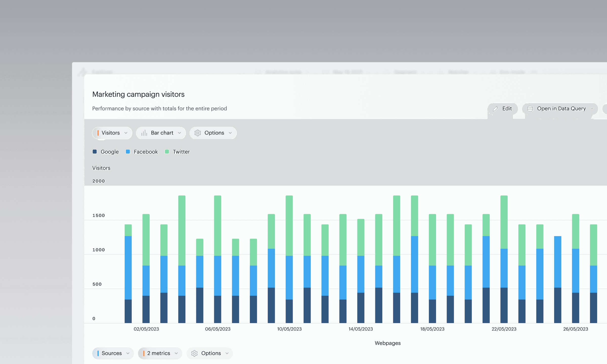Click the database icon beside Open in Data Query
This screenshot has height=364, width=607.
coord(530,109)
